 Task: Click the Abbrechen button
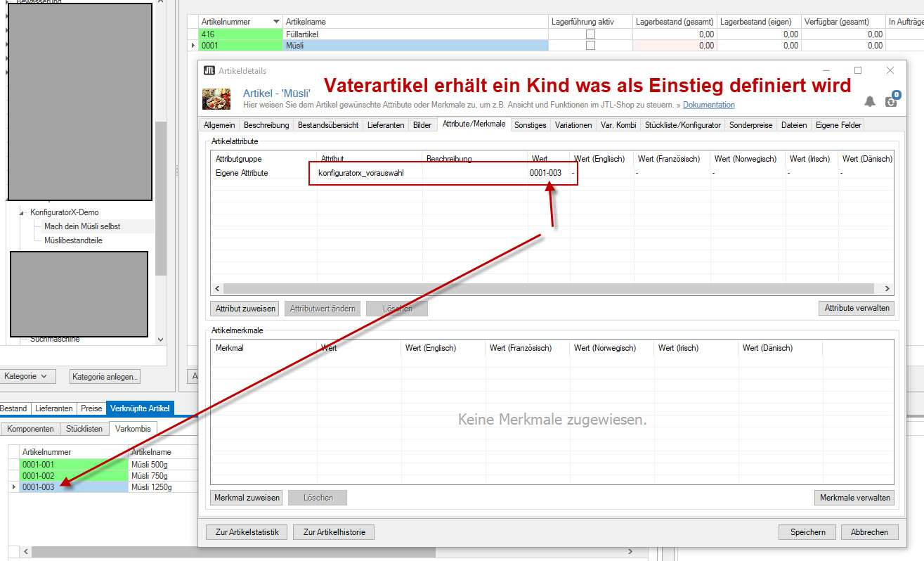[869, 532]
